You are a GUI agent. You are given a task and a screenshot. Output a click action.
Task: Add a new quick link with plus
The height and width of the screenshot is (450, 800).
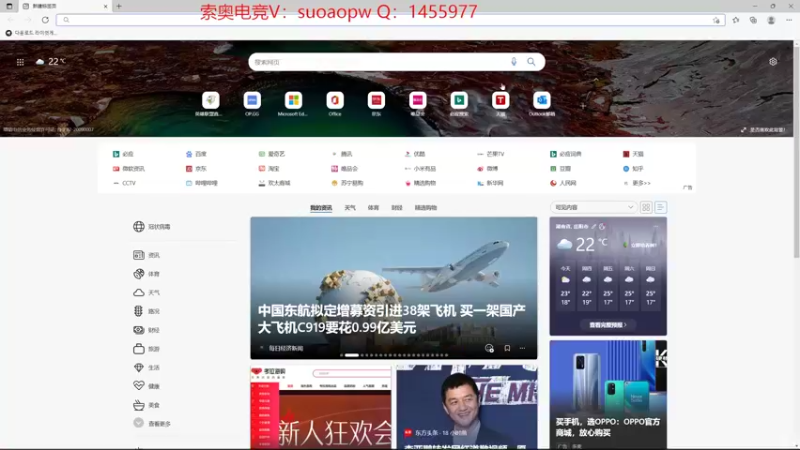click(583, 106)
